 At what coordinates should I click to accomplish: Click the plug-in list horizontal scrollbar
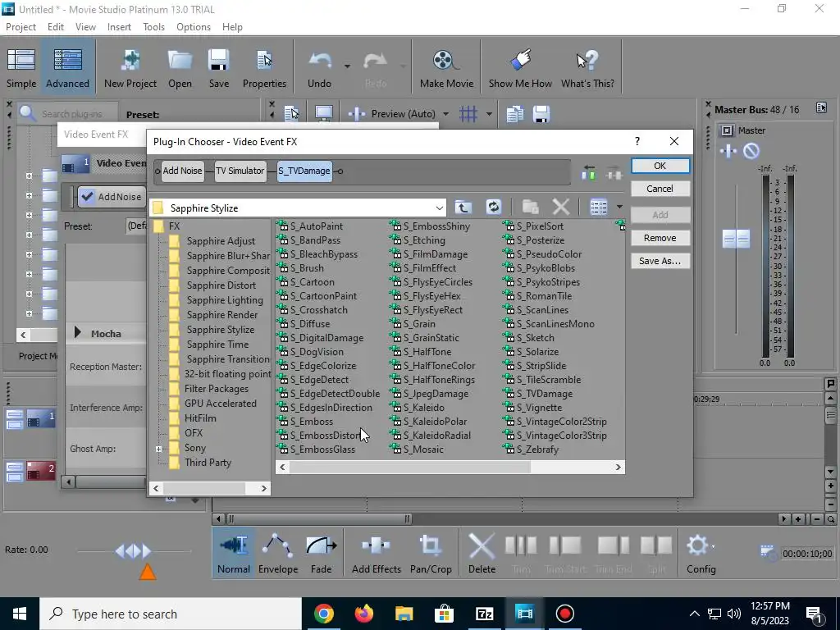point(410,467)
